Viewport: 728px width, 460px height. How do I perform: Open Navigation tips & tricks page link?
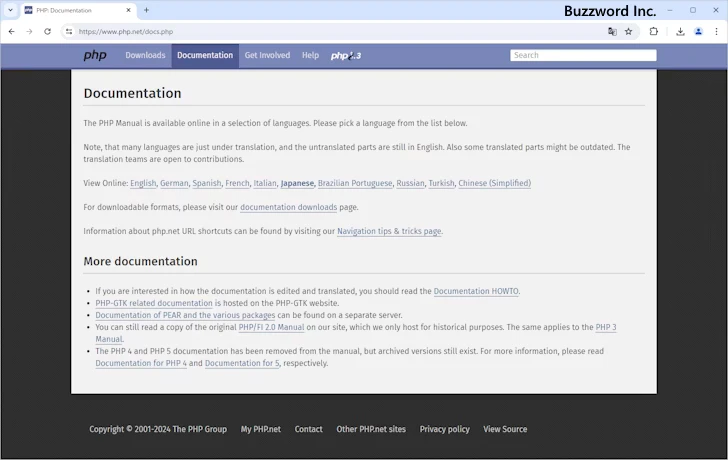(x=389, y=231)
